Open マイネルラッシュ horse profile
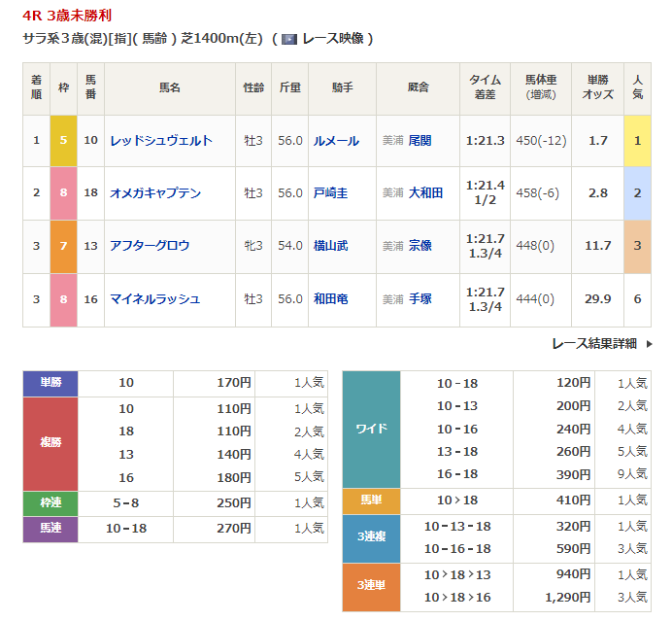672x621 pixels. point(155,298)
